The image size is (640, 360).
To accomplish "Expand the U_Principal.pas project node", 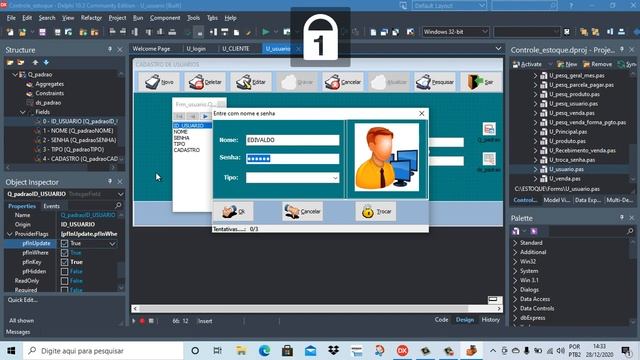I will pyautogui.click(x=536, y=132).
